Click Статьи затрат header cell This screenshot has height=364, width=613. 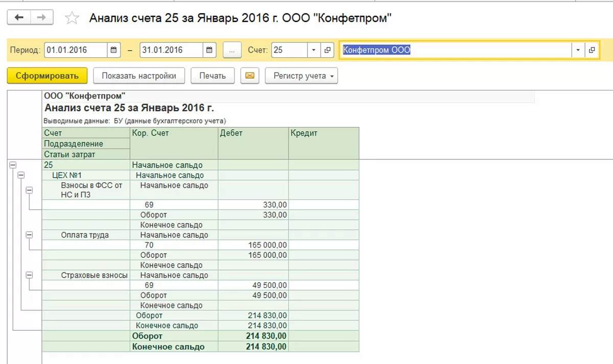click(x=86, y=154)
